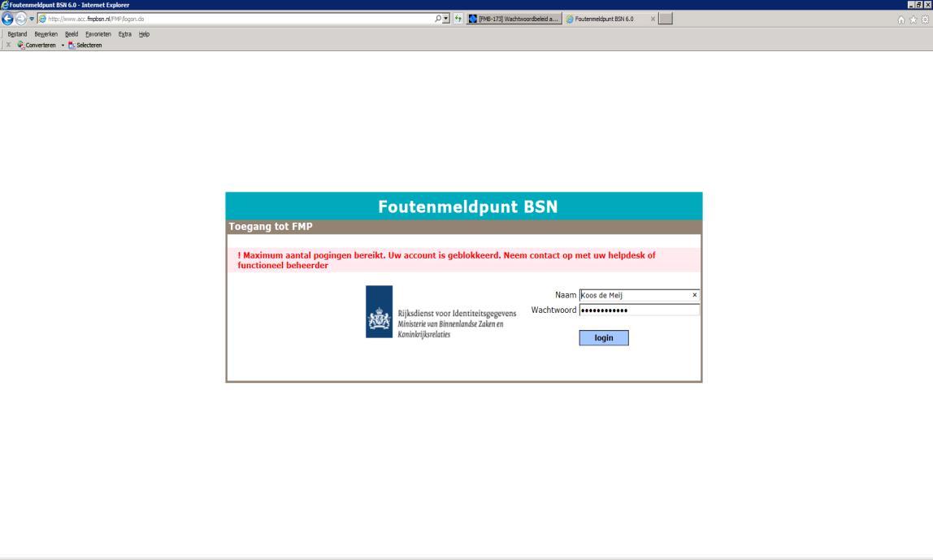
Task: Close the Foutenmeldpunt BSN 6.0 tab
Action: point(653,19)
